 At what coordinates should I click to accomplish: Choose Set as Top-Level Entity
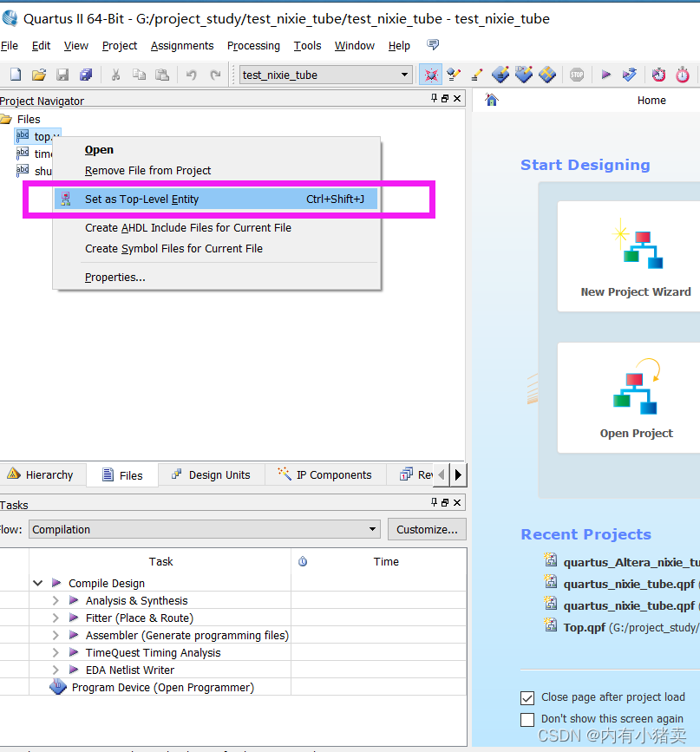click(215, 199)
